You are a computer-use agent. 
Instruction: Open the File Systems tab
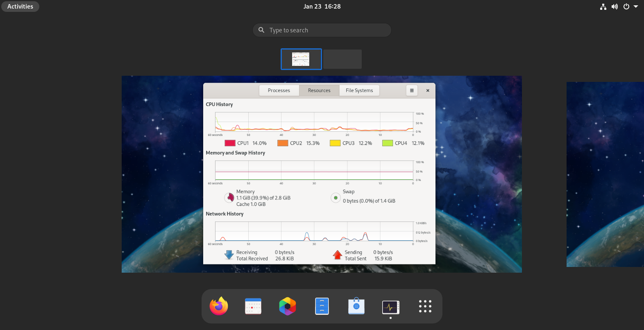click(359, 90)
